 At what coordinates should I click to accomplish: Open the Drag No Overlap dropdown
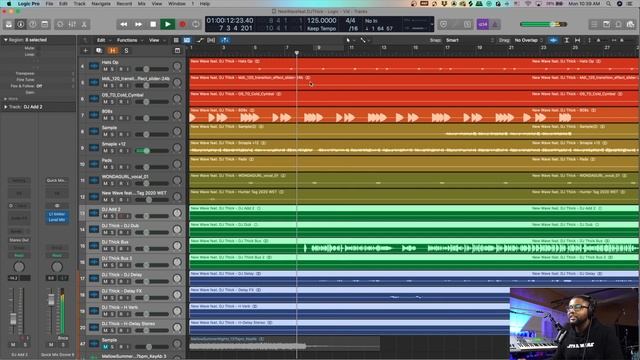point(528,40)
